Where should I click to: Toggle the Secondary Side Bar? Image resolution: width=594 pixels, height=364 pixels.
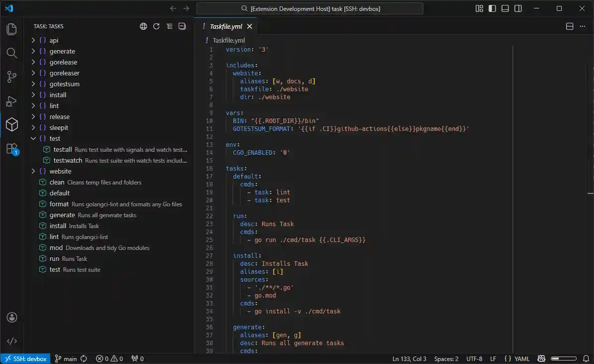tap(518, 8)
